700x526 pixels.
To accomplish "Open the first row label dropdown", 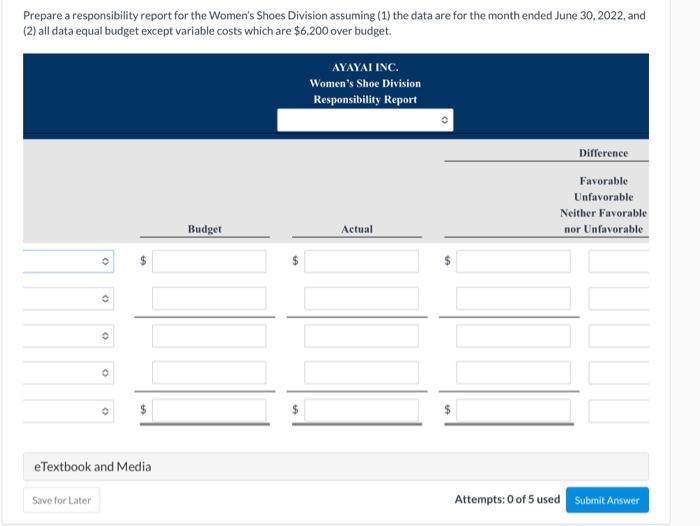I will tap(68, 261).
